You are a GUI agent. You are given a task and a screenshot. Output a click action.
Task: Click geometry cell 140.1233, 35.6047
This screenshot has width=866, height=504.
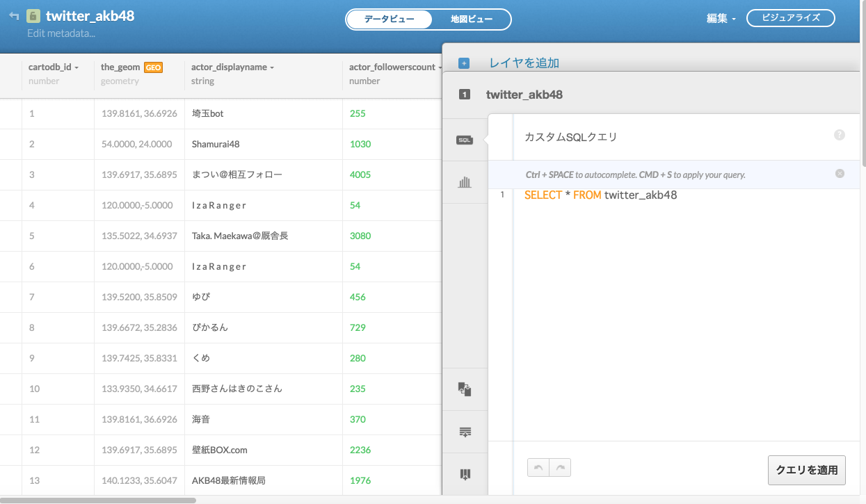coord(139,480)
